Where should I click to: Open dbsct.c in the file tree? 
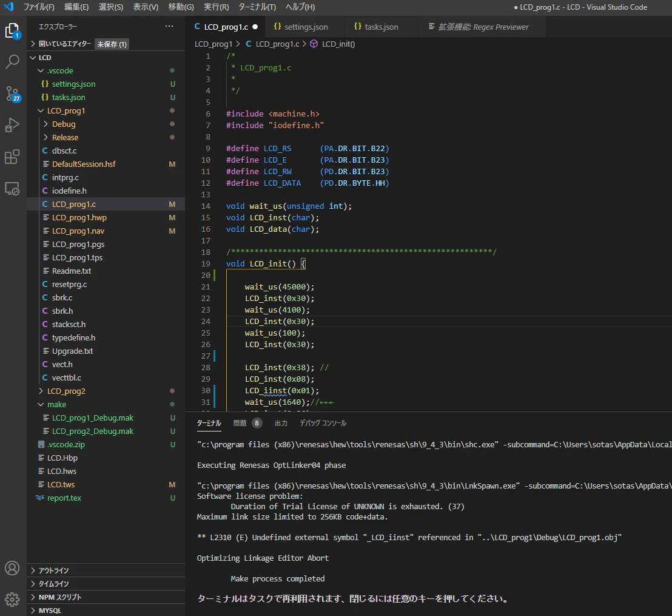[x=106, y=151]
